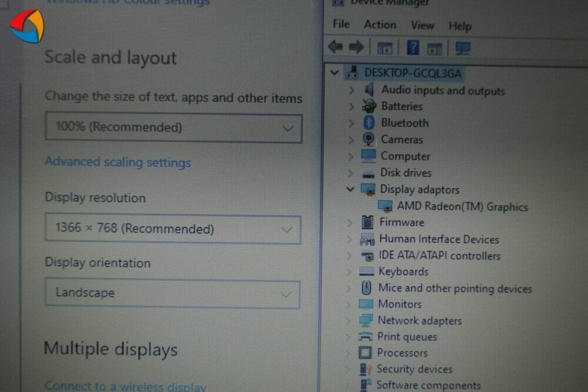Click the Cameras webcam icon

(368, 139)
